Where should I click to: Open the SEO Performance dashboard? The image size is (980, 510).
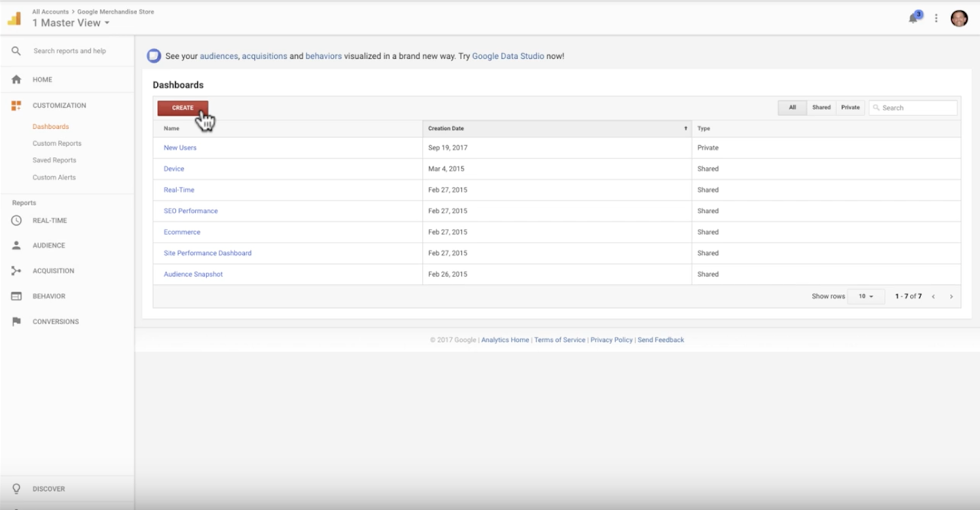point(191,211)
